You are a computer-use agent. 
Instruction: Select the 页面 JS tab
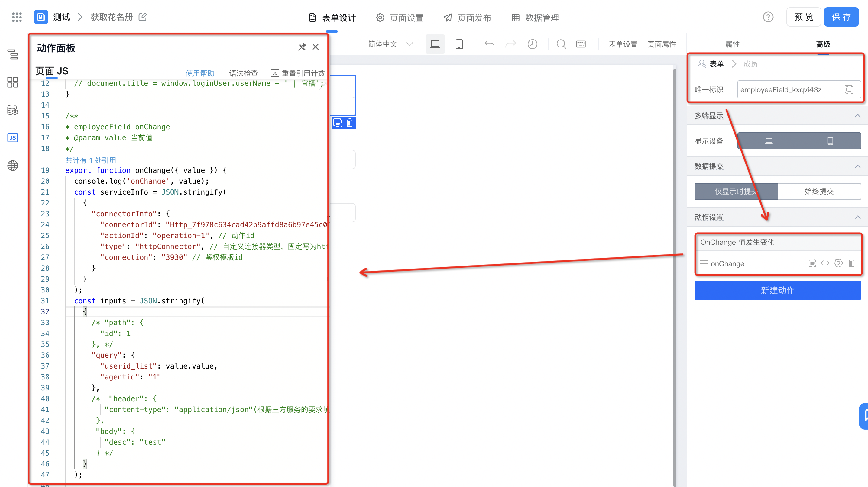coord(52,71)
